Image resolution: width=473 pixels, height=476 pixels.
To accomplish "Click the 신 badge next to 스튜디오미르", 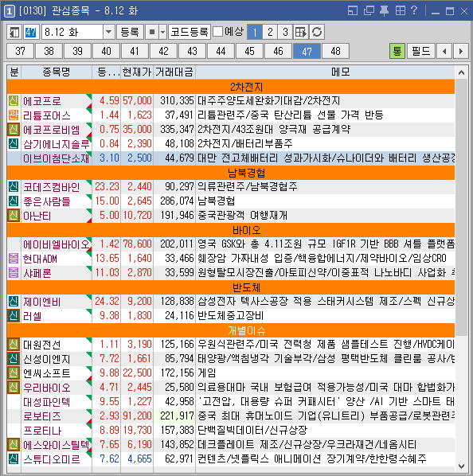I will click(x=14, y=459).
